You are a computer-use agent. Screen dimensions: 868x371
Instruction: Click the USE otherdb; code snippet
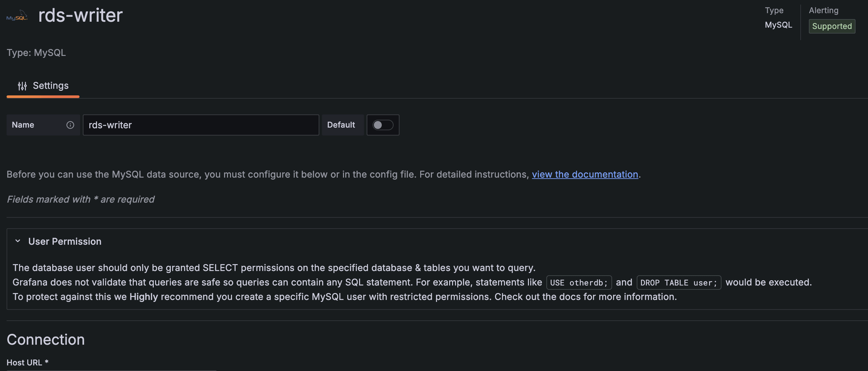pos(579,282)
